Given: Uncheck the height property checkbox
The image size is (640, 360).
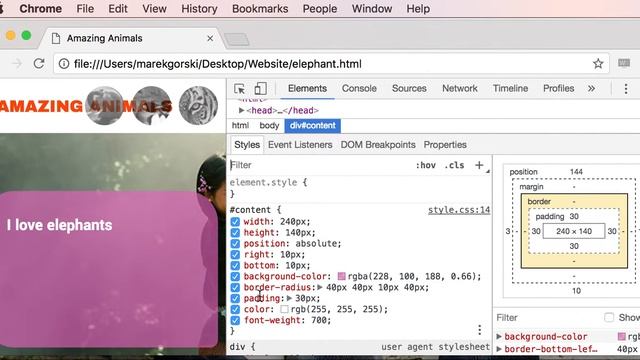Looking at the screenshot, I should tap(235, 233).
